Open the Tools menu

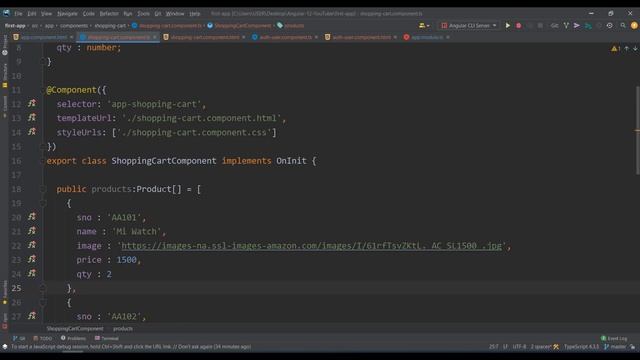tap(143, 13)
